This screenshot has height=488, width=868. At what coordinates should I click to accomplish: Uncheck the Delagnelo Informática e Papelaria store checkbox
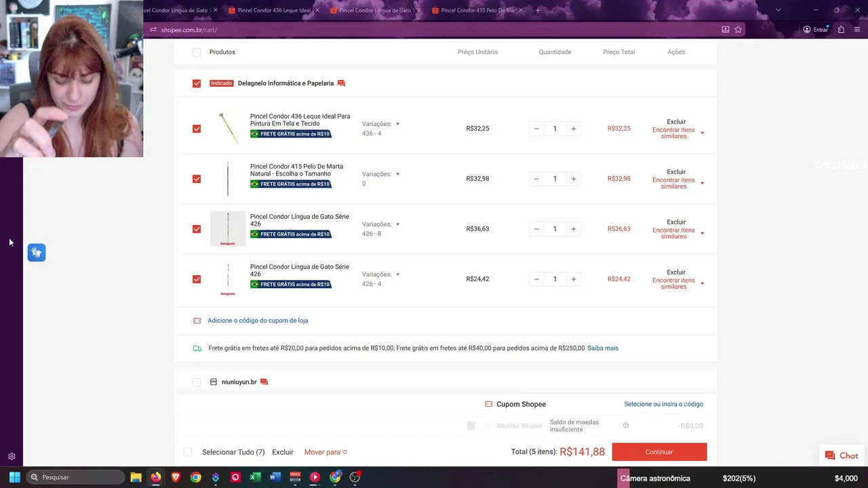pyautogui.click(x=197, y=83)
